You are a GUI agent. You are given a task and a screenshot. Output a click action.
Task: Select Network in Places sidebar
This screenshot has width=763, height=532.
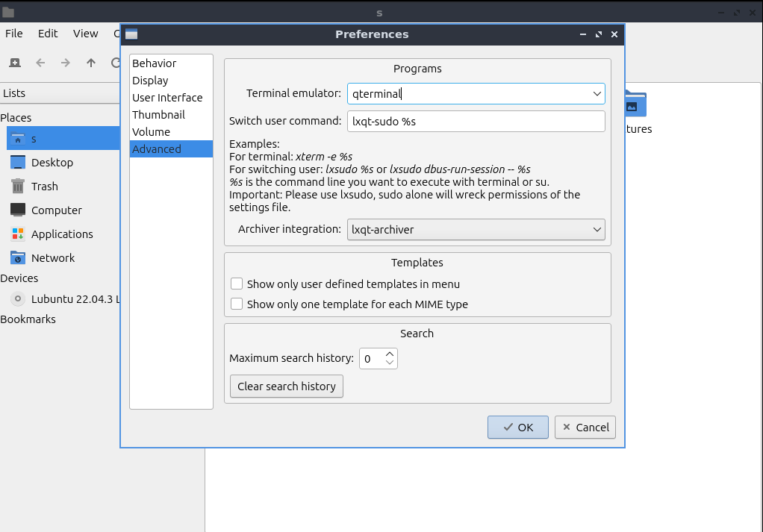tap(52, 258)
